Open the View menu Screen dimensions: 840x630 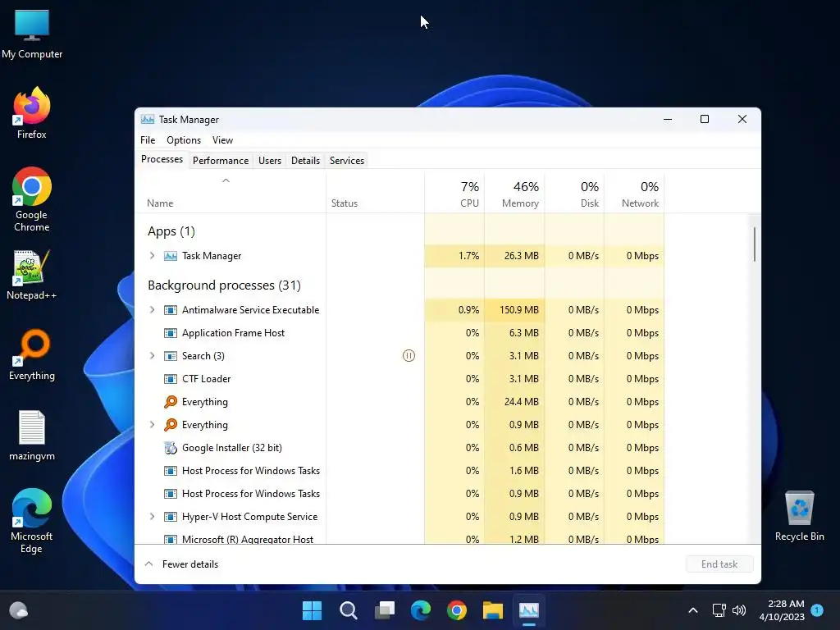[222, 139]
